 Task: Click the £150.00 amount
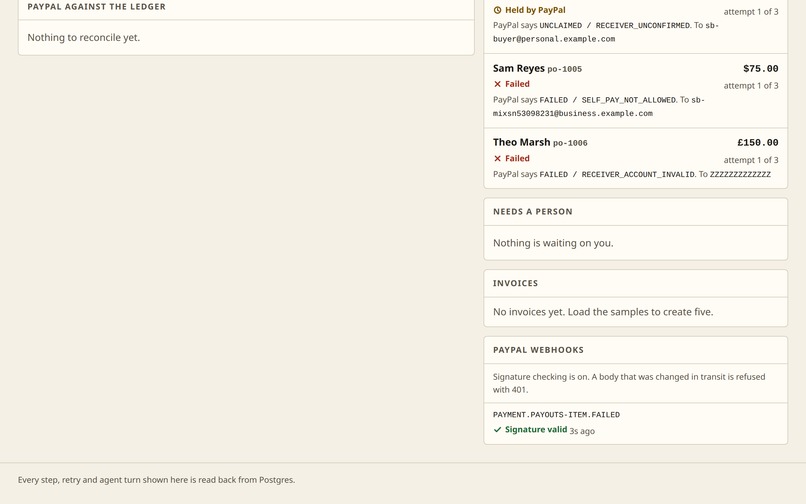tap(758, 142)
